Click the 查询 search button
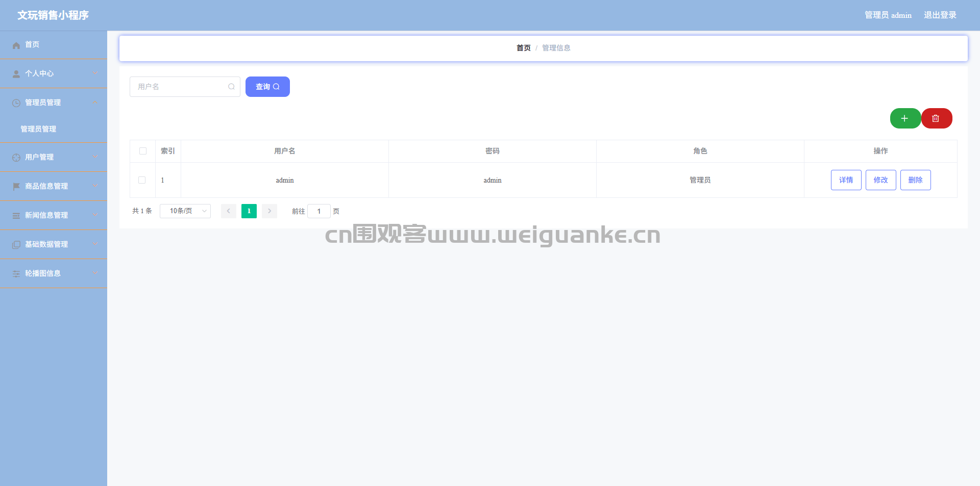Image resolution: width=980 pixels, height=486 pixels. coord(267,87)
